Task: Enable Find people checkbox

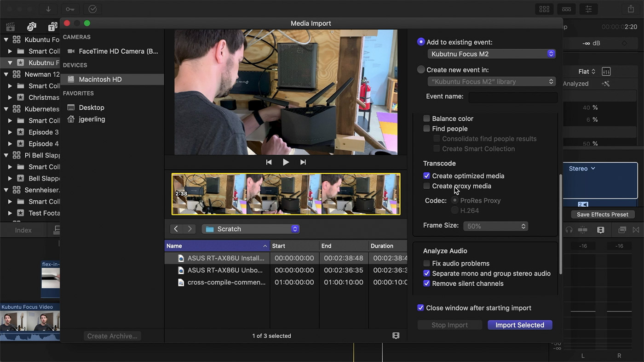Action: click(426, 129)
